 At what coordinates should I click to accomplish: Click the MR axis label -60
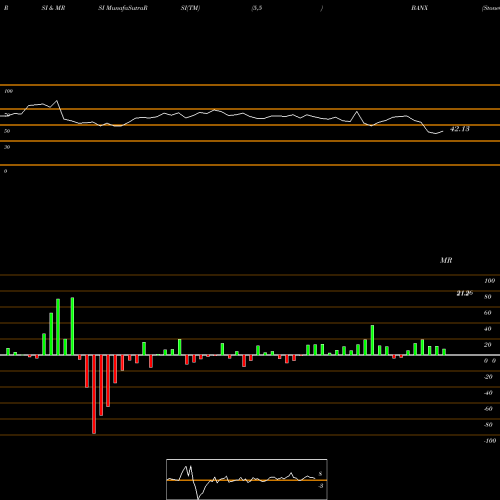pos(488,409)
